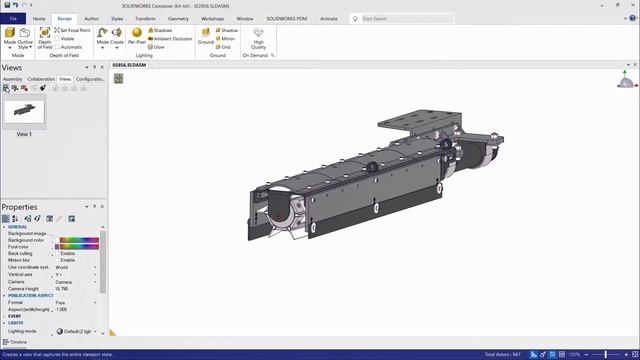Click fit-to-window icon in status bar
The height and width of the screenshot is (360, 640).
click(635, 354)
